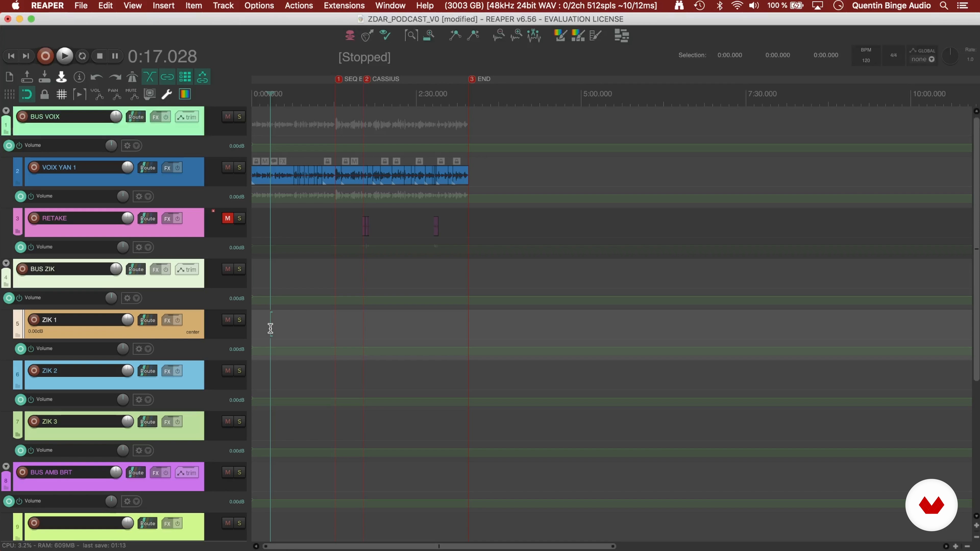Image resolution: width=980 pixels, height=551 pixels.
Task: Open the Track menu
Action: pyautogui.click(x=223, y=6)
